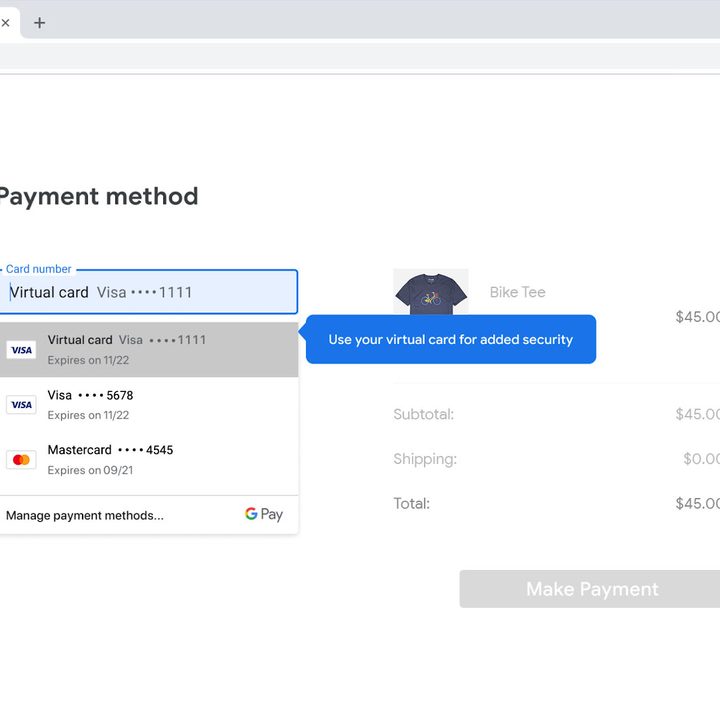Click the virtual card security tooltip

pyautogui.click(x=450, y=339)
